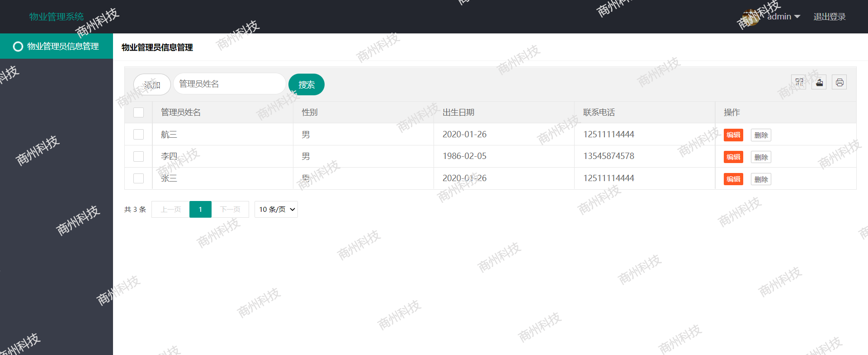The height and width of the screenshot is (355, 868).
Task: Click the circle icon beside 物业管理员信息管理 in sidebar
Action: click(x=18, y=47)
